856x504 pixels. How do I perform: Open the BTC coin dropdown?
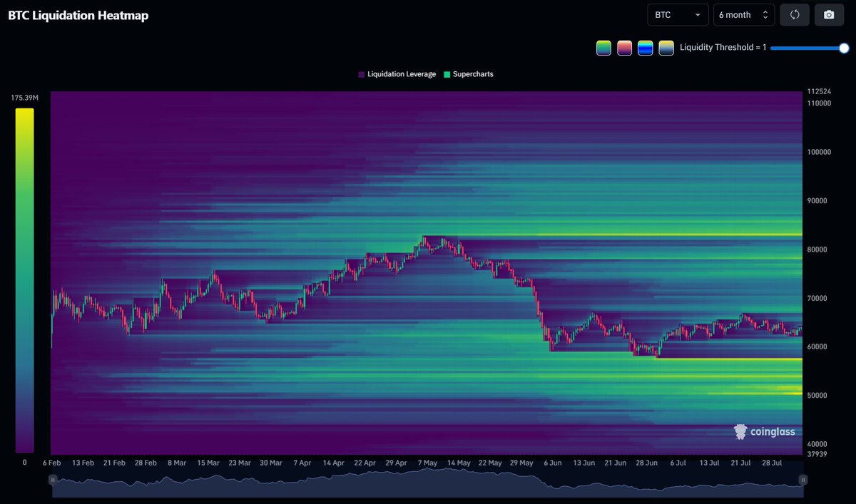(x=678, y=15)
